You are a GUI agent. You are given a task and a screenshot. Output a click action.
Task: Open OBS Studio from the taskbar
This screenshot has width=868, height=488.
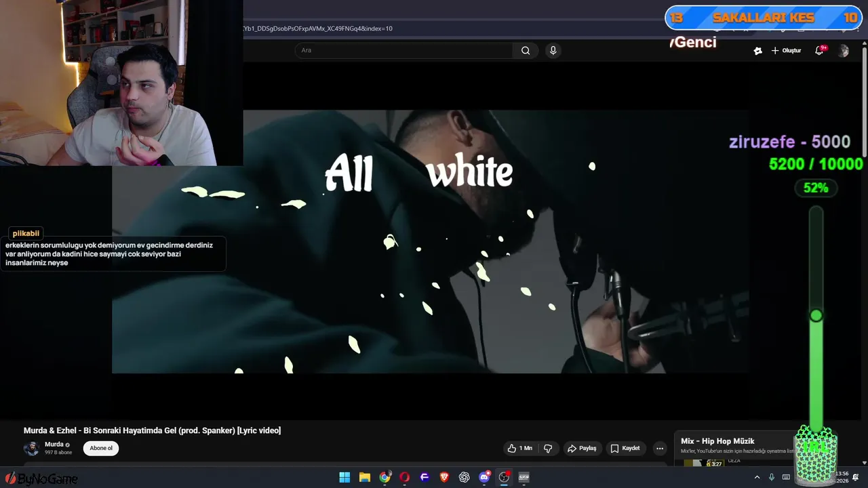[504, 477]
